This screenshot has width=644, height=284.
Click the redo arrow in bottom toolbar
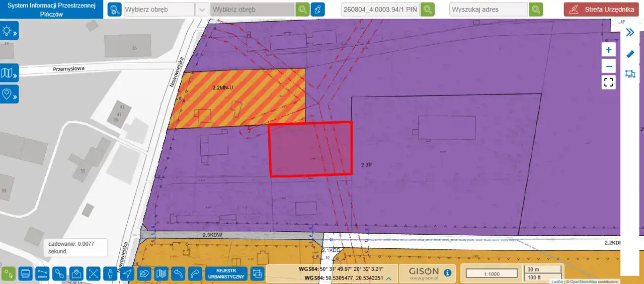195,274
